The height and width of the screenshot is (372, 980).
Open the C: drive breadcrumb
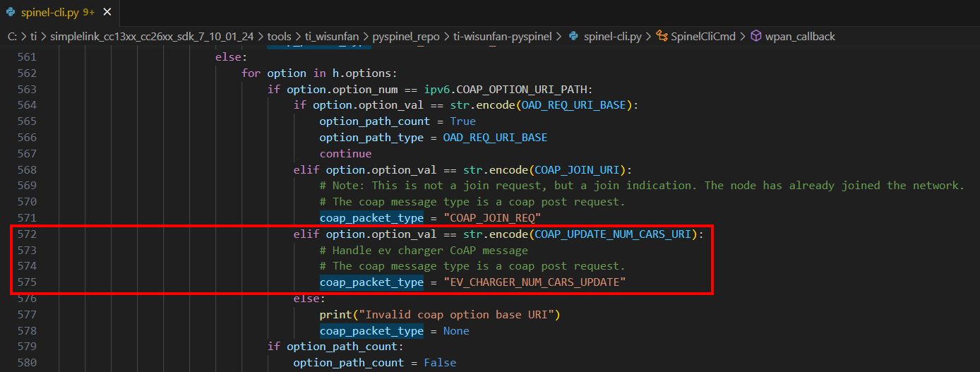pos(13,36)
